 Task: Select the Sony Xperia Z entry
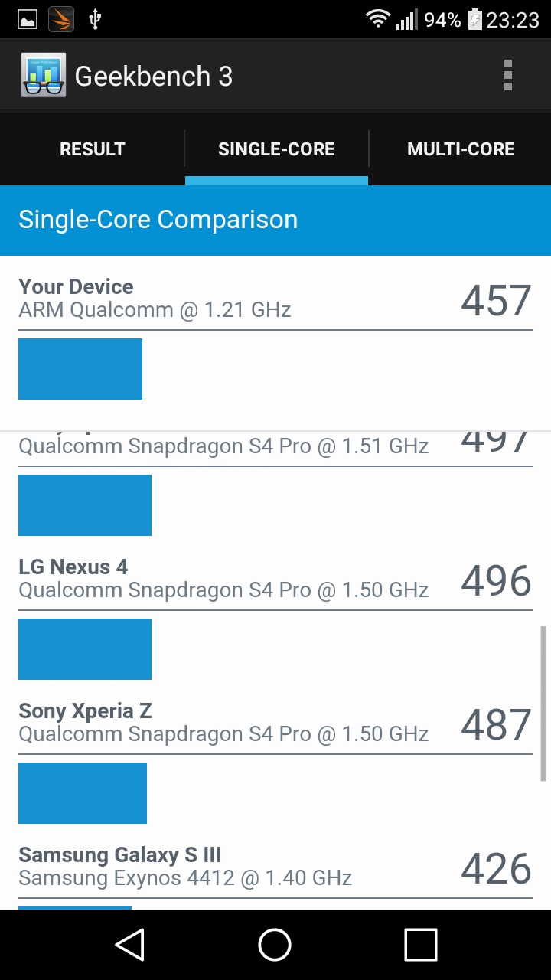click(223, 723)
